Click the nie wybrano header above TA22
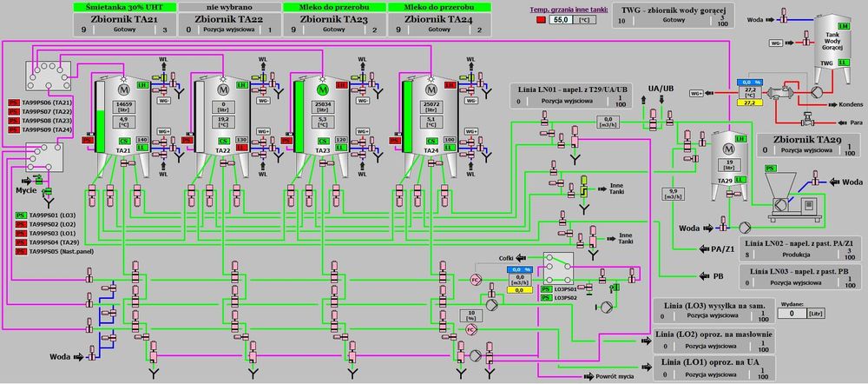 (230, 7)
